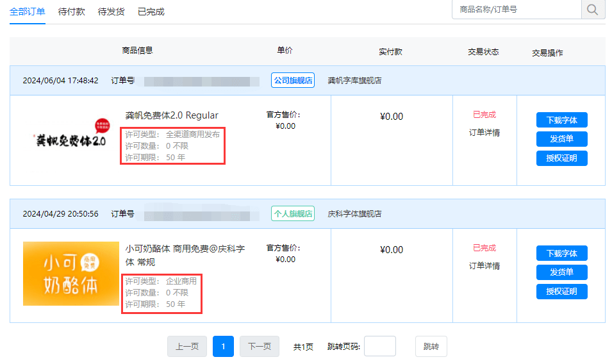The height and width of the screenshot is (364, 612).
Task: Click 已完成 status of 小可奶酪体 order
Action: [484, 248]
